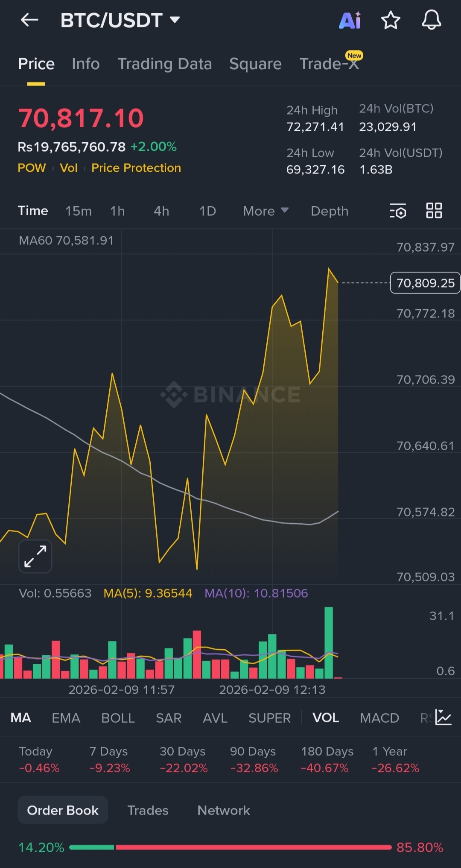Switch to the Trades tab
Viewport: 461px width, 868px height.
148,810
